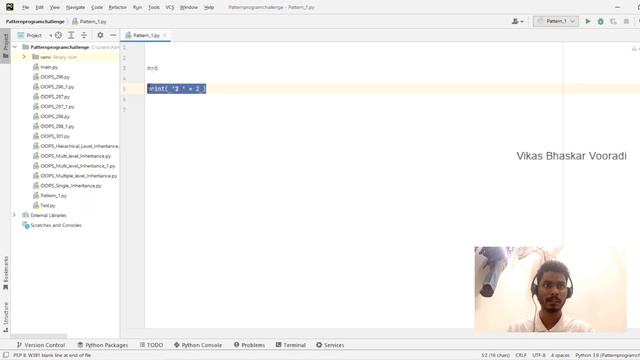
Task: Open the Tools menu
Action: (x=154, y=7)
